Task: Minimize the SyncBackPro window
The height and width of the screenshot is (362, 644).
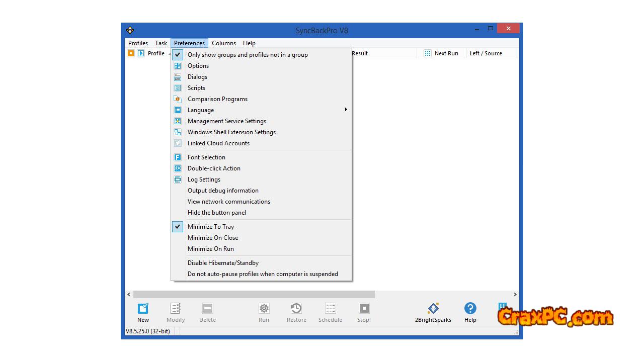Action: click(476, 29)
